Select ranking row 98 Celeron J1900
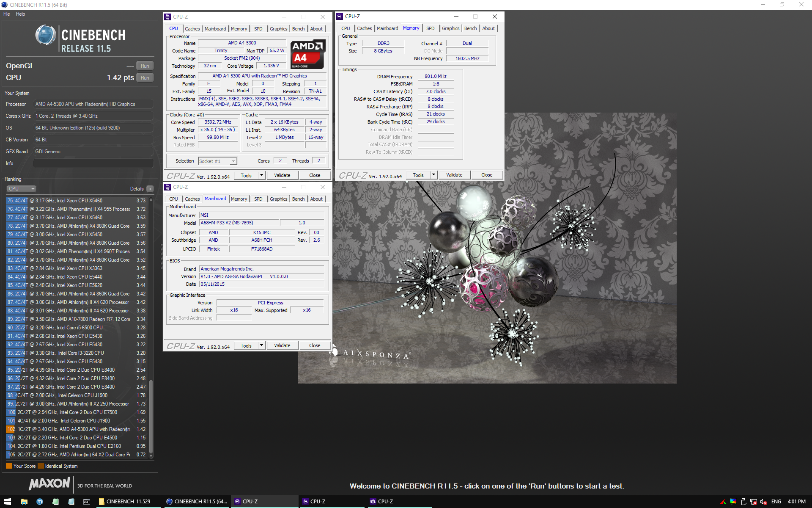 76,395
